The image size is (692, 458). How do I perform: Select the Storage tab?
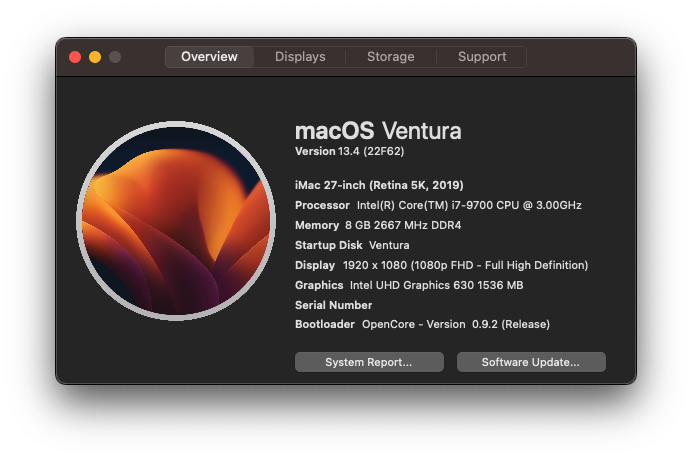pos(391,57)
